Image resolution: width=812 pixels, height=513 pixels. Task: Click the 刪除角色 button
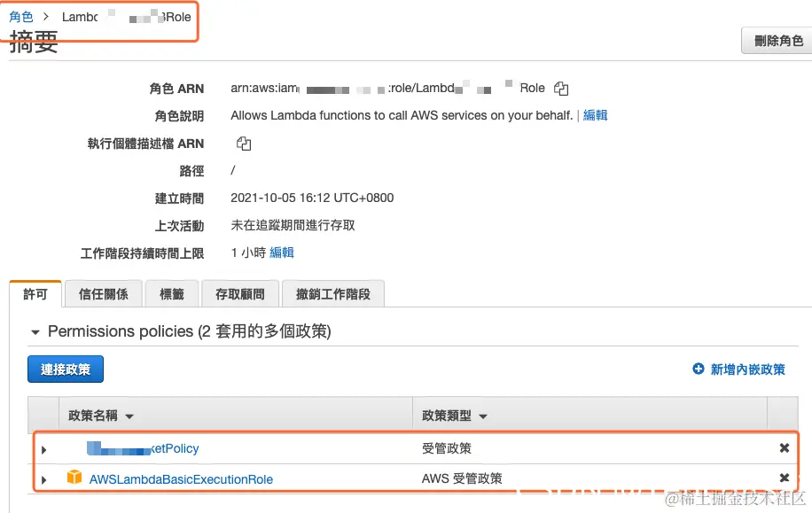pos(777,41)
